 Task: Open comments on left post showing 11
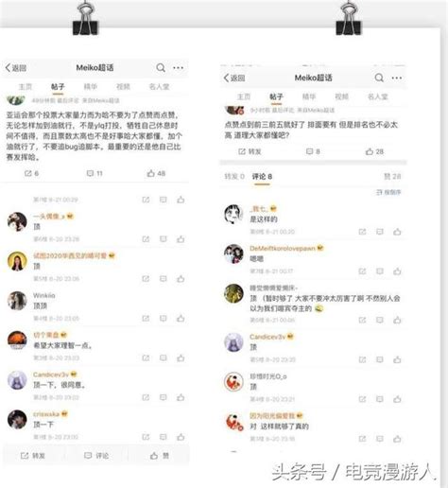point(95,173)
